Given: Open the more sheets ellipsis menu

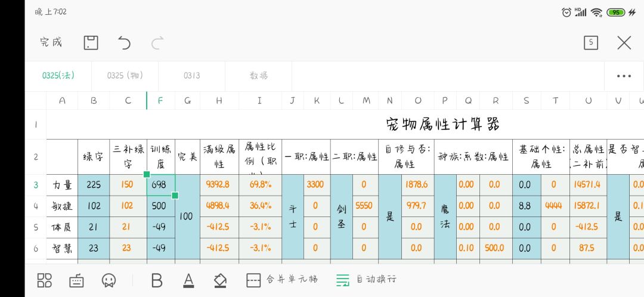Looking at the screenshot, I should [624, 76].
